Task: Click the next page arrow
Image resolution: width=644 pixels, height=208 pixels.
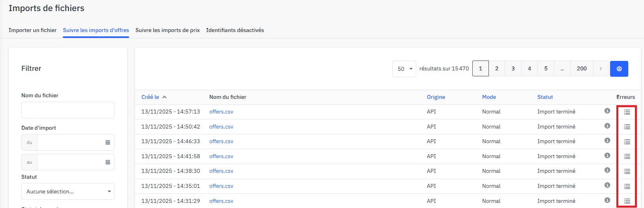Action: coord(601,69)
